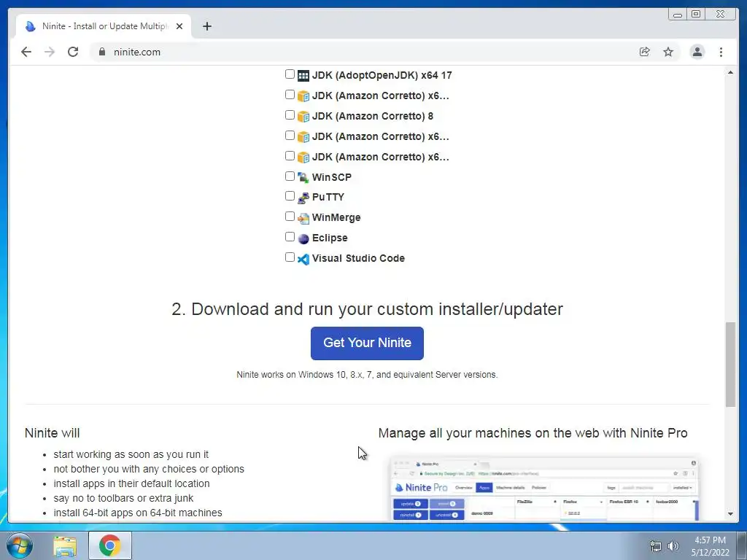This screenshot has width=747, height=560.
Task: Reload the Ninite page
Action: 73,52
